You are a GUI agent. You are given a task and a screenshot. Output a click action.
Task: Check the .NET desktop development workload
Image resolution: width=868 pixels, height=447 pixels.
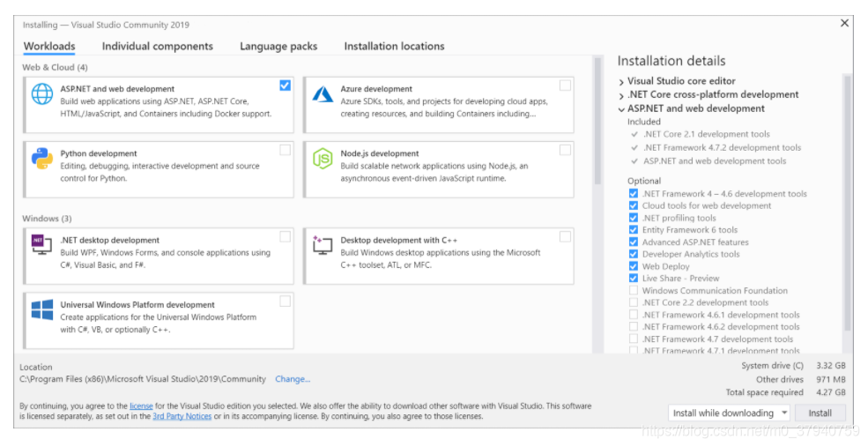pyautogui.click(x=286, y=236)
